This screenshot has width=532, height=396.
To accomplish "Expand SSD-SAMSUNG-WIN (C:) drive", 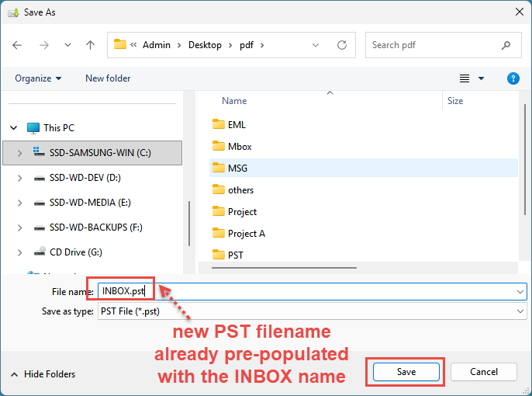I will click(19, 153).
